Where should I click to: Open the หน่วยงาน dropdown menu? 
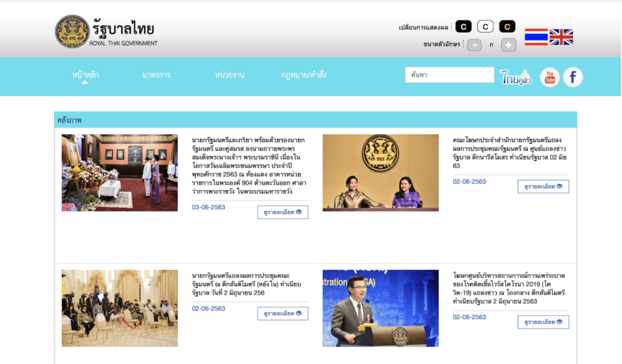[x=230, y=75]
